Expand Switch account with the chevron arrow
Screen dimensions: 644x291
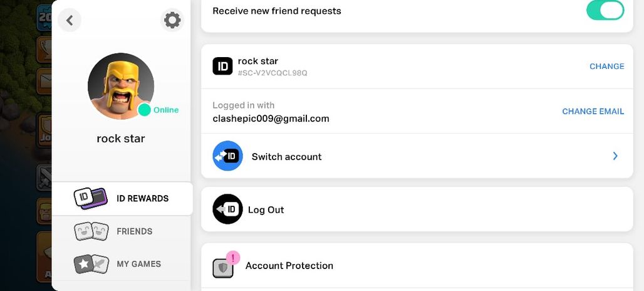pyautogui.click(x=615, y=156)
